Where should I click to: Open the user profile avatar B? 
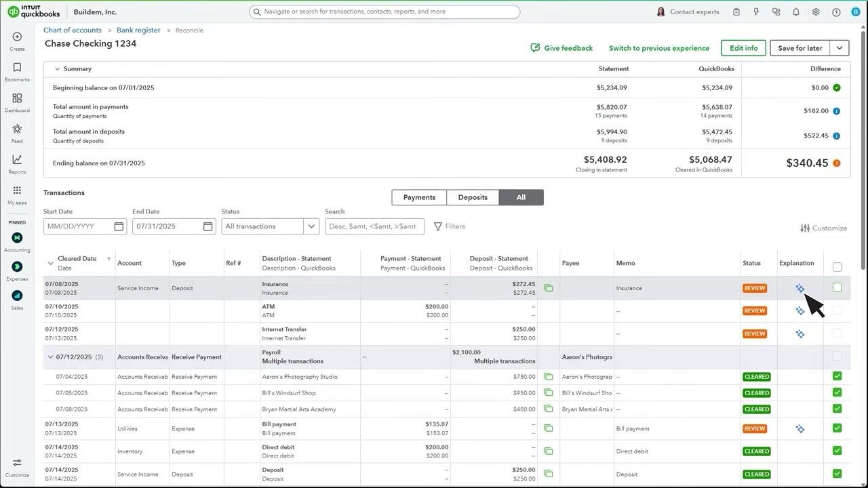(856, 12)
